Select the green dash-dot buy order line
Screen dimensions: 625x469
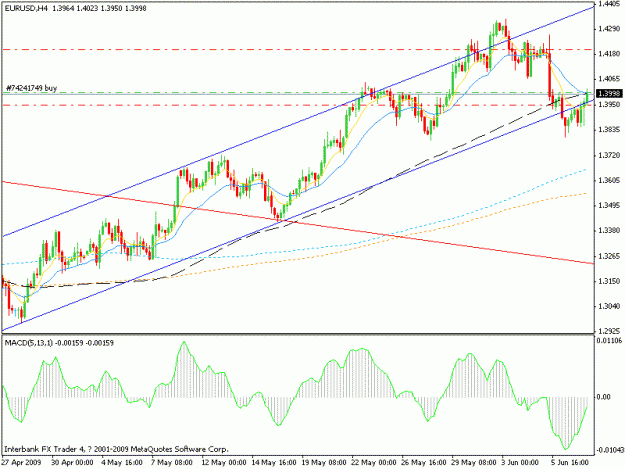[x=298, y=92]
